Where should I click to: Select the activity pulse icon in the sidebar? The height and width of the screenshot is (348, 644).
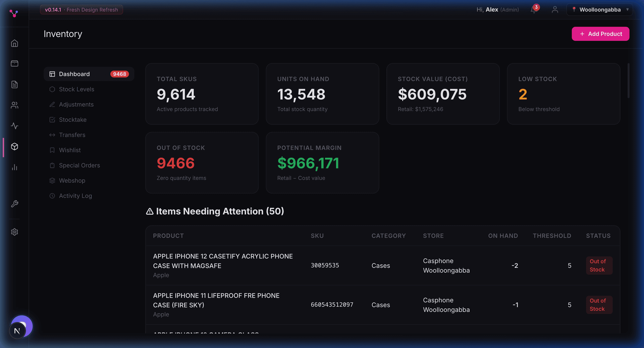coord(14,126)
